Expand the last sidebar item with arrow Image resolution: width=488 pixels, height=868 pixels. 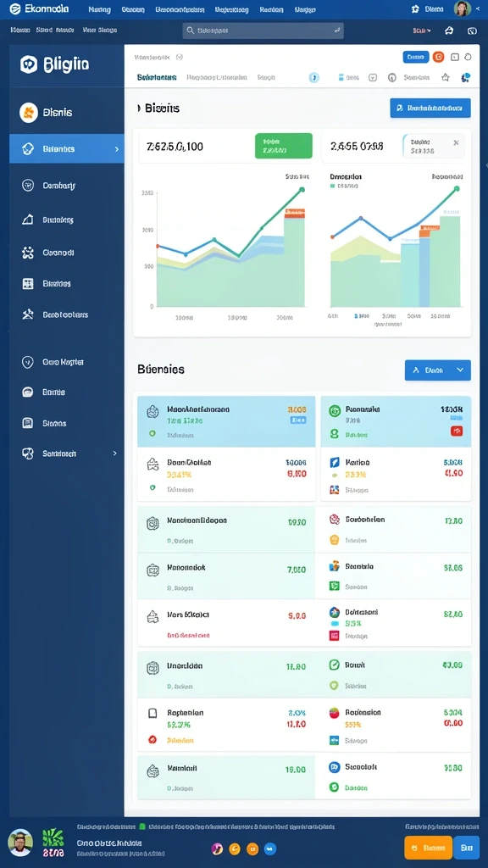pyautogui.click(x=114, y=453)
